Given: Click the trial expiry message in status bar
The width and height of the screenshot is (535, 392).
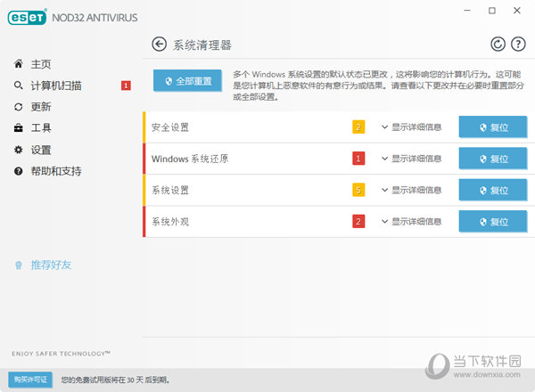Looking at the screenshot, I should (115, 380).
